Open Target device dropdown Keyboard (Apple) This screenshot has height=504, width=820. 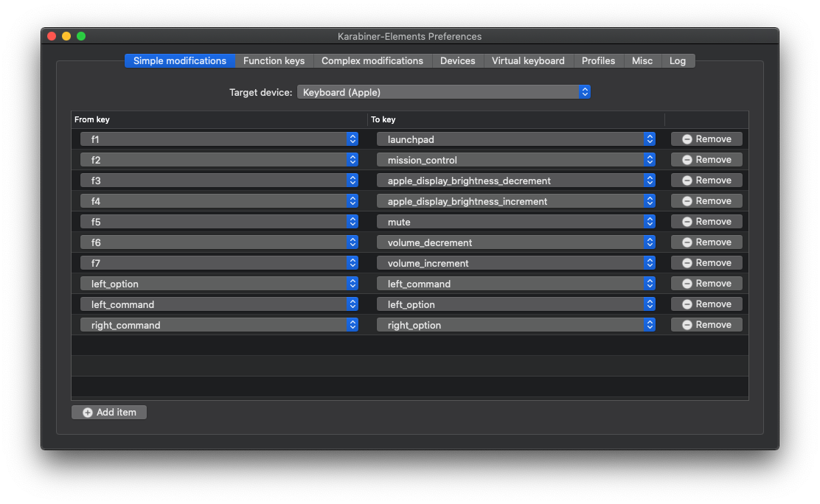coord(443,92)
